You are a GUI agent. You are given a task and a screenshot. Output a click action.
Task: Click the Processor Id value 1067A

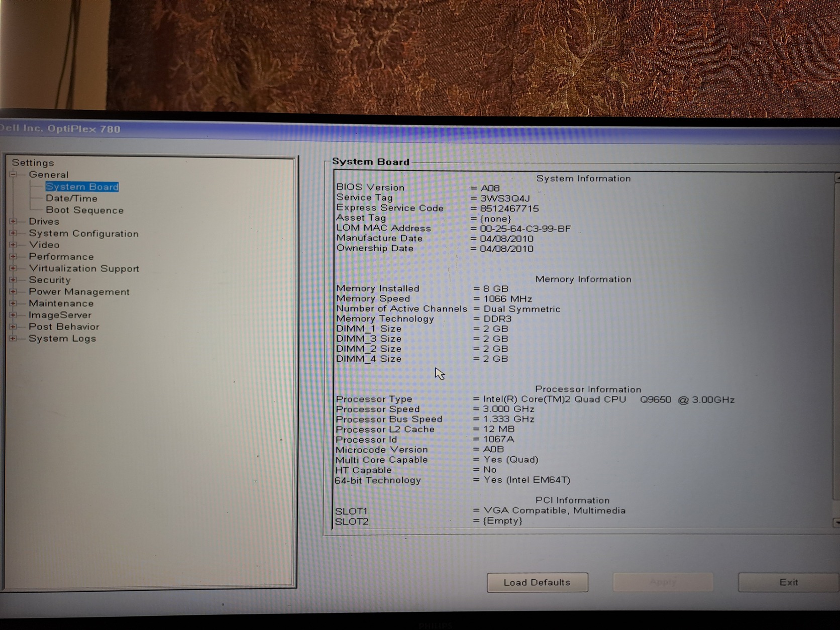[x=498, y=439]
